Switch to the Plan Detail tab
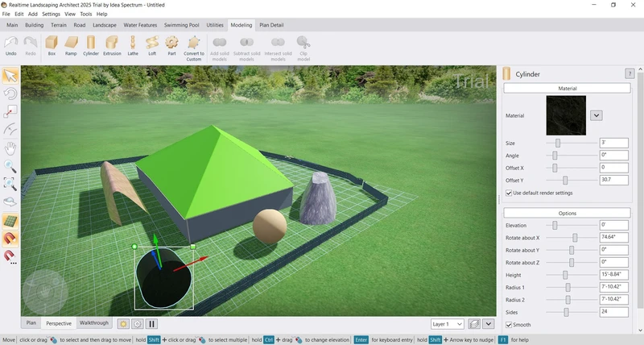 [271, 25]
